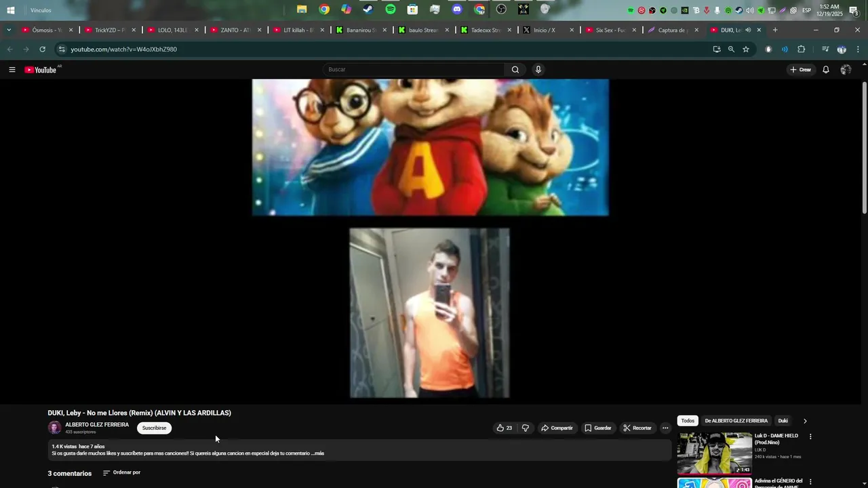Like the video with 23 likes
This screenshot has height=488, width=868.
(x=504, y=428)
